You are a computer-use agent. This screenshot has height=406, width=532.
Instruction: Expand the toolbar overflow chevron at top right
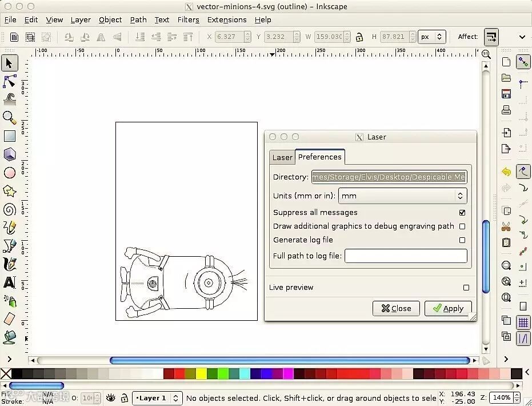point(522,37)
